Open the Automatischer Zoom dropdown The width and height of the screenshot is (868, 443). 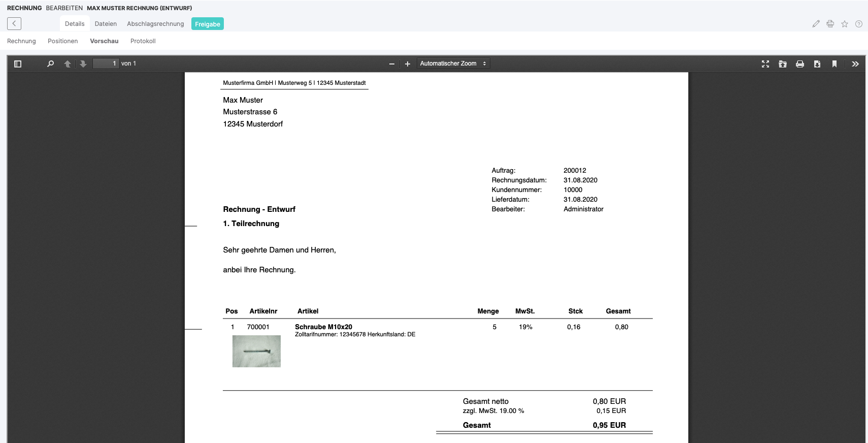[453, 64]
